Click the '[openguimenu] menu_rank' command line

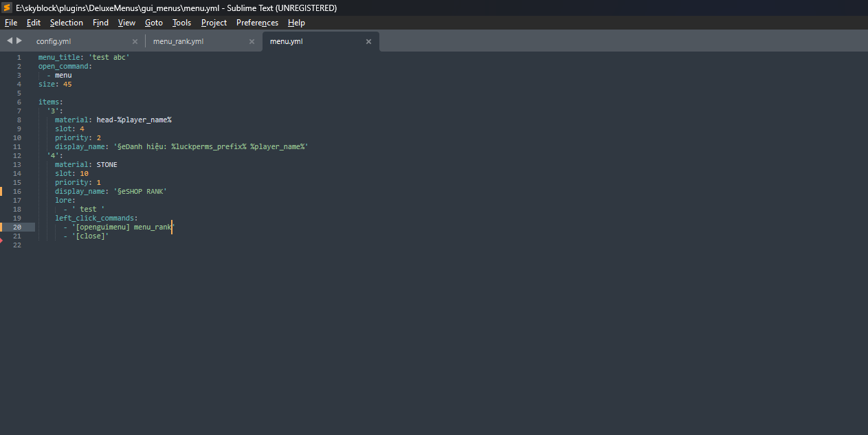(123, 227)
